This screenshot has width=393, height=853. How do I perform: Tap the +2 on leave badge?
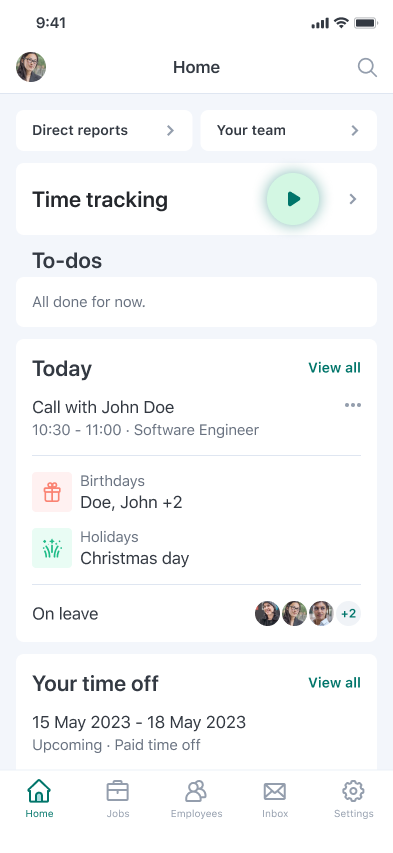(x=348, y=614)
